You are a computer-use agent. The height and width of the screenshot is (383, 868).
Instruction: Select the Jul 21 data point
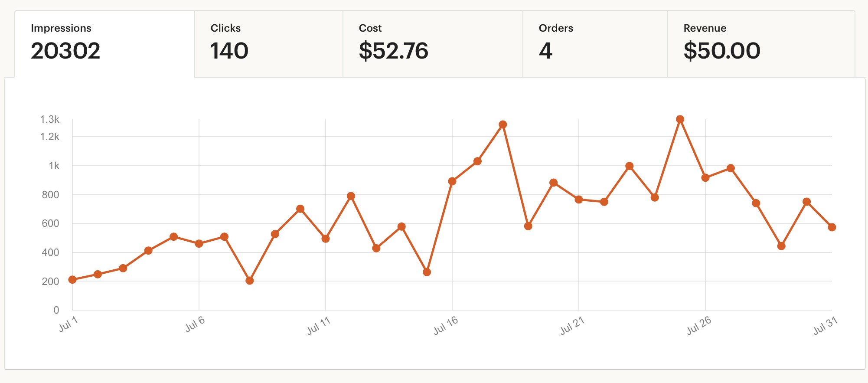(x=579, y=200)
